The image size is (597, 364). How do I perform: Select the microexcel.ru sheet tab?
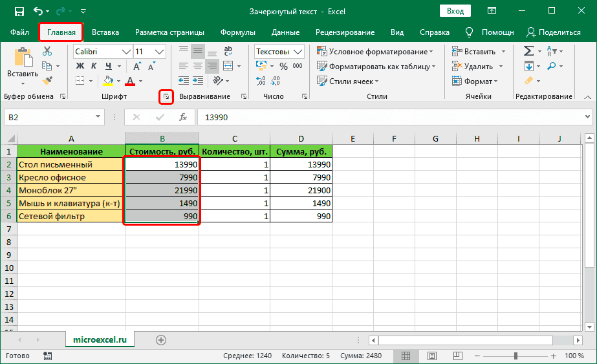click(100, 339)
